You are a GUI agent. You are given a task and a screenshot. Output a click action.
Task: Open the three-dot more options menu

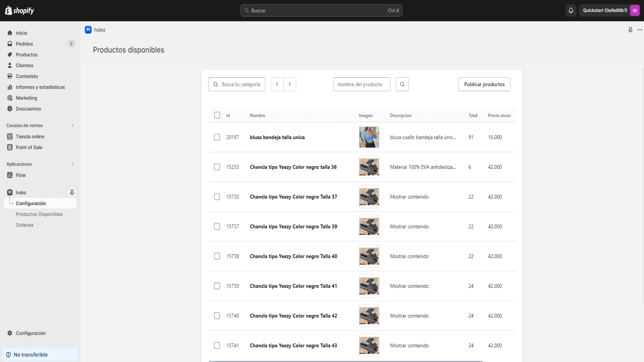(x=640, y=30)
